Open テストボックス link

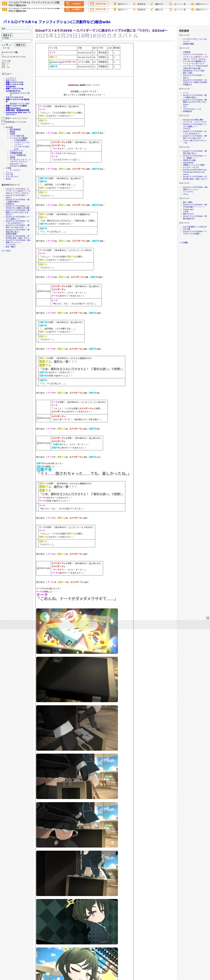coord(12,177)
